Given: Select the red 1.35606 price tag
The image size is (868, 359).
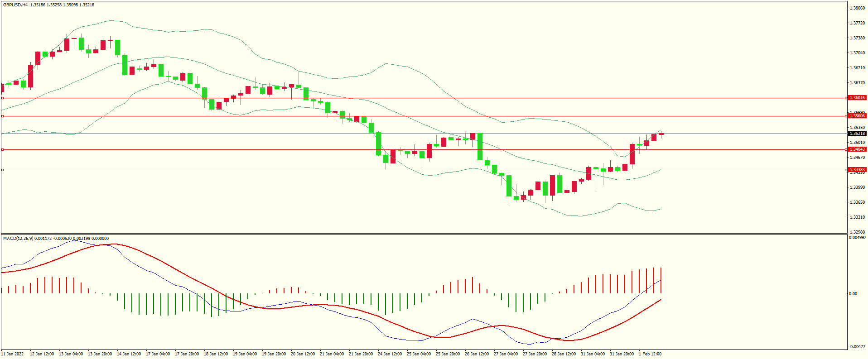Looking at the screenshot, I should coord(857,116).
